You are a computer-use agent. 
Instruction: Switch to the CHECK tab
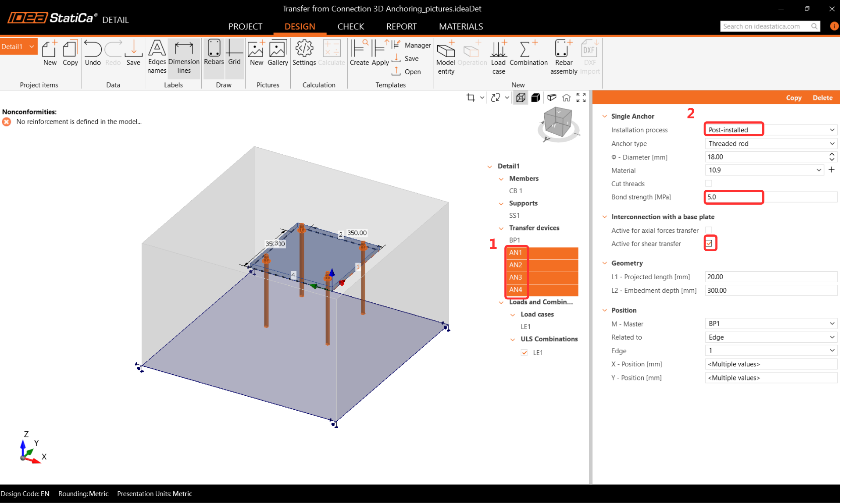tap(350, 26)
